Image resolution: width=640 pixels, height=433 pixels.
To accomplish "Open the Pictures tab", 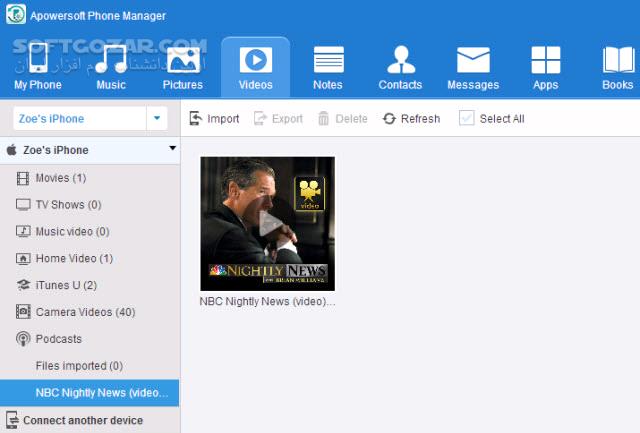I will click(x=183, y=67).
